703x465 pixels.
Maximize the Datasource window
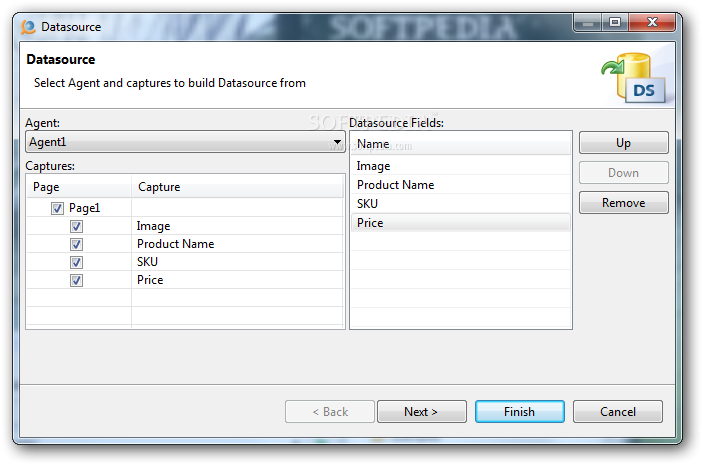click(x=615, y=22)
